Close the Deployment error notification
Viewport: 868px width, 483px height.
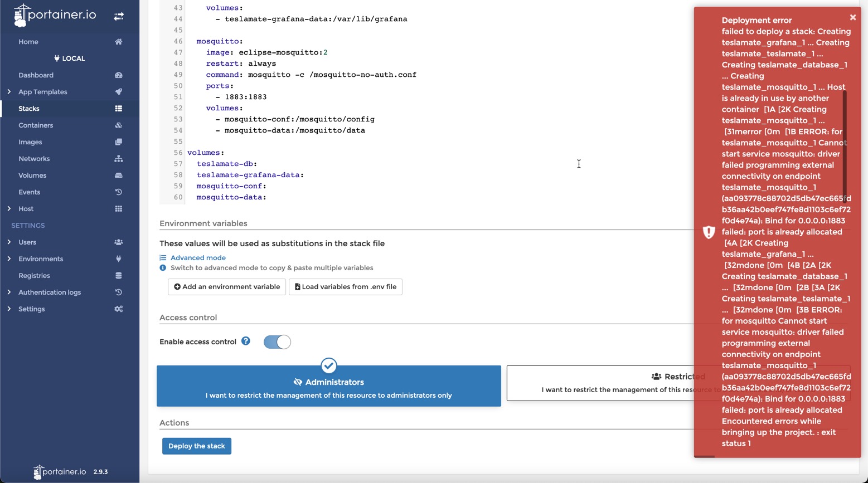coord(853,17)
